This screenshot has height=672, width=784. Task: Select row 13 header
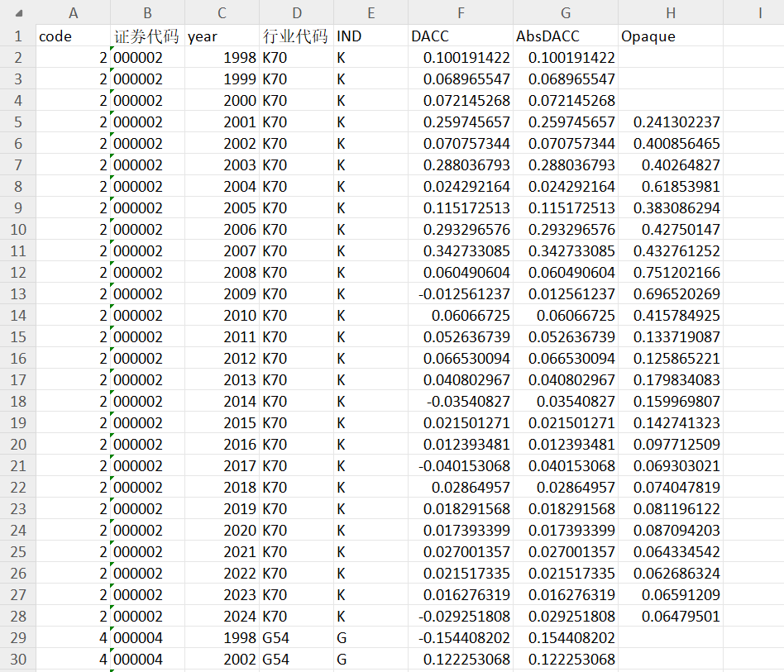[x=18, y=293]
